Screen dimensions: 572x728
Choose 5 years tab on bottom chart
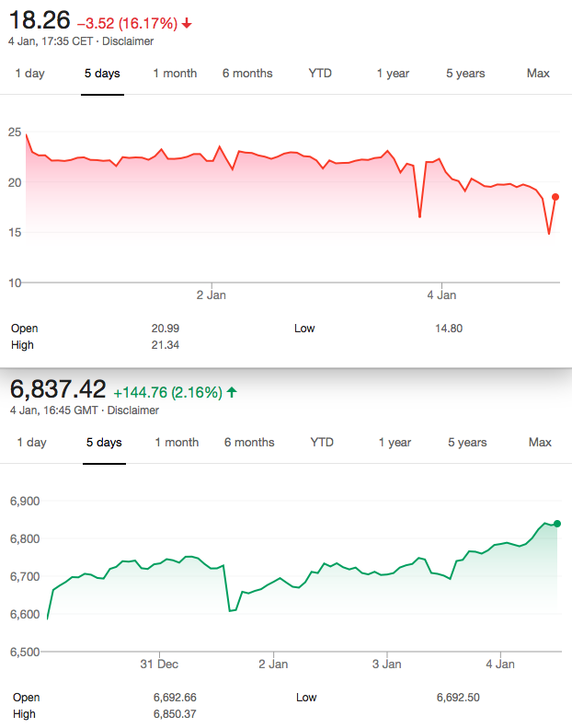point(467,443)
